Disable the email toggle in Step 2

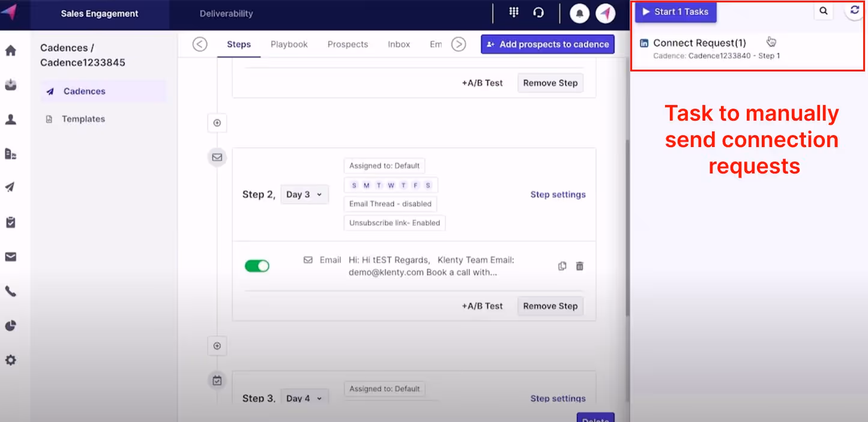click(257, 265)
